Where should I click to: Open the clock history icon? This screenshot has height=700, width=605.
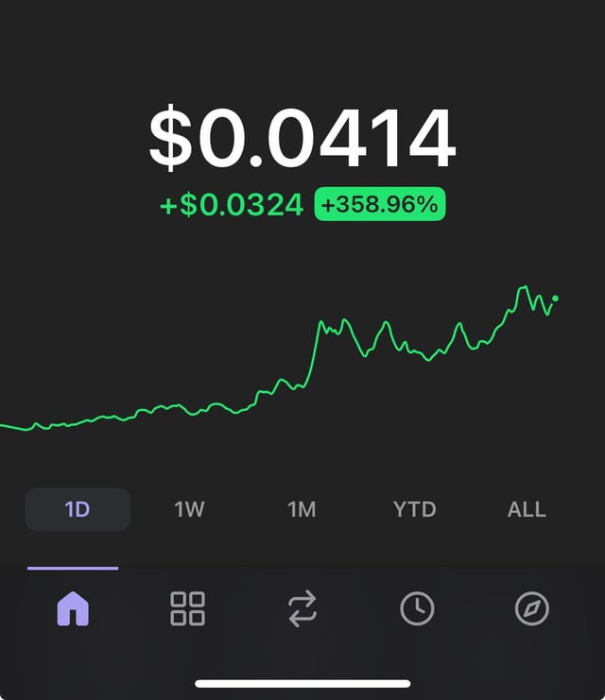pyautogui.click(x=417, y=608)
